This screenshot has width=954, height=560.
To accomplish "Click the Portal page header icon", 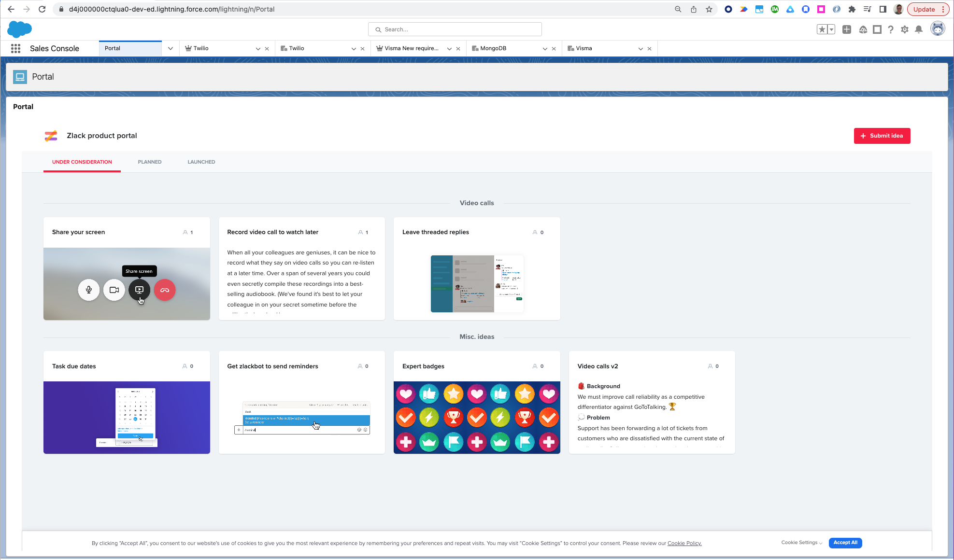I will tap(20, 77).
